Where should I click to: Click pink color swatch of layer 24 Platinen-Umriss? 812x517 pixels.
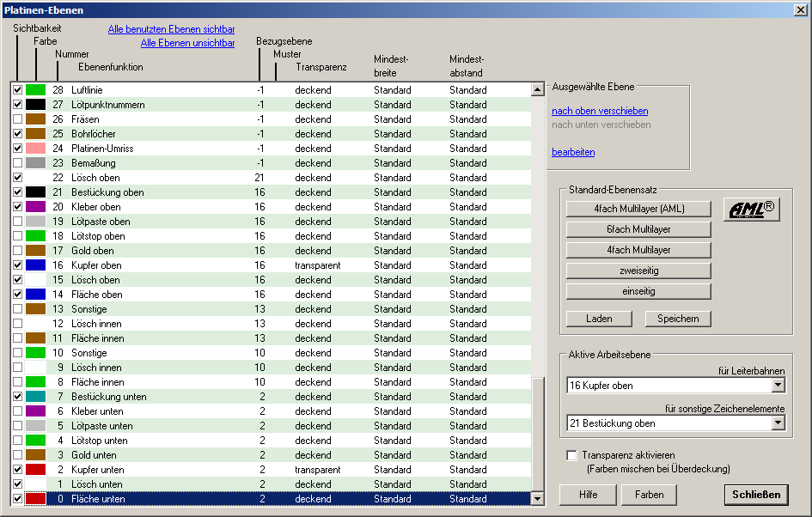pyautogui.click(x=36, y=148)
